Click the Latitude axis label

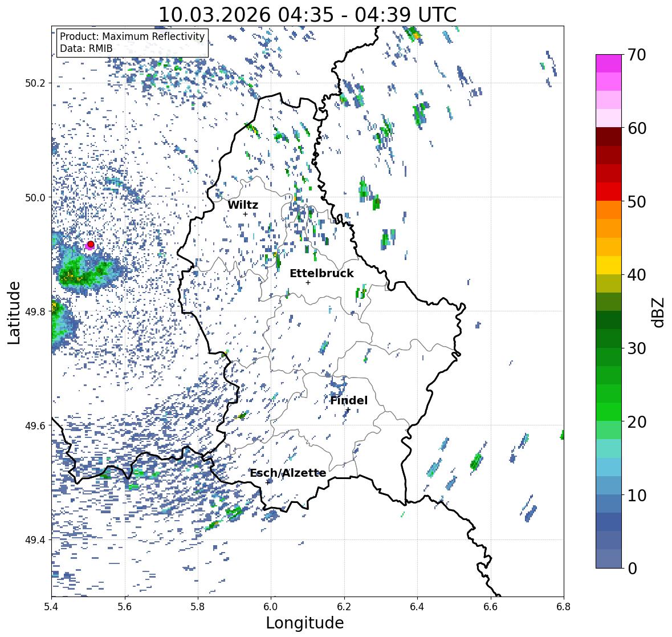[x=14, y=313]
